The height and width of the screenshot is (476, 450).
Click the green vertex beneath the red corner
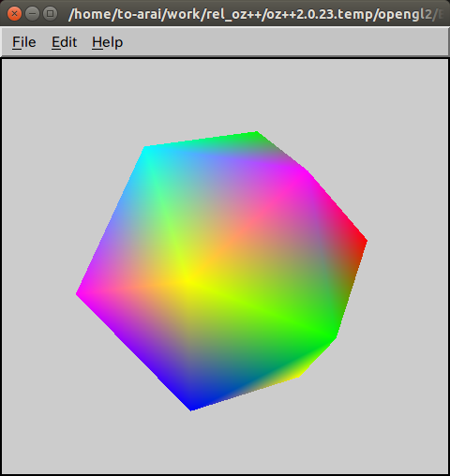tap(334, 337)
